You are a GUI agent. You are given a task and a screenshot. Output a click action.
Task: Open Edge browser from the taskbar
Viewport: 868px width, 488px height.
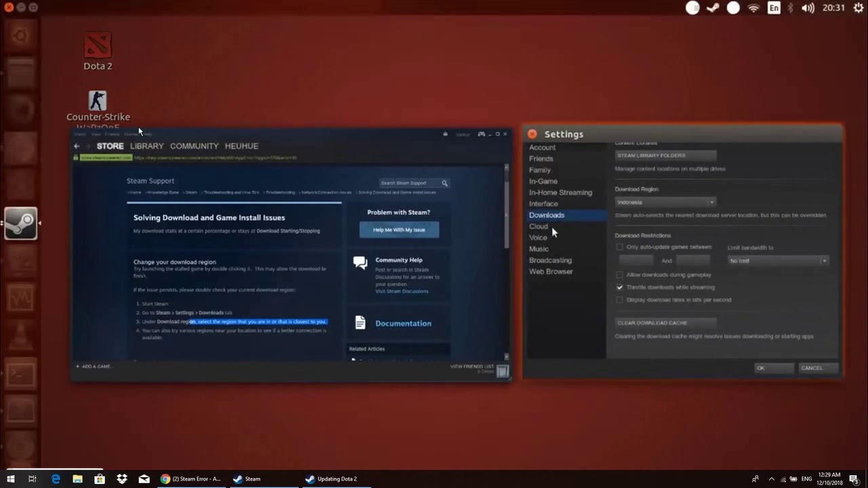56,479
